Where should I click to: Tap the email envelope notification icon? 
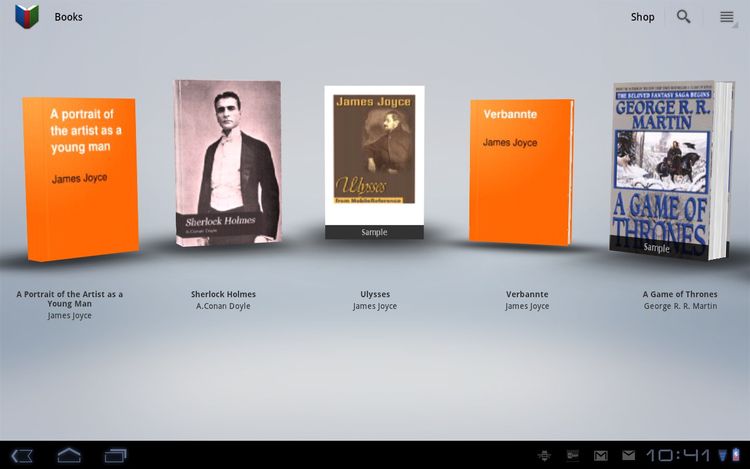click(627, 456)
